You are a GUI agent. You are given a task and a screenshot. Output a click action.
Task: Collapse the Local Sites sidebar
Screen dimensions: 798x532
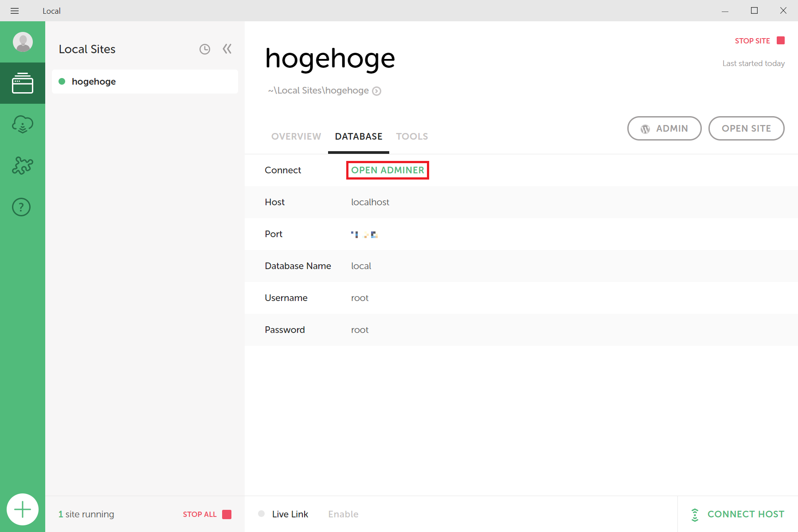click(227, 49)
